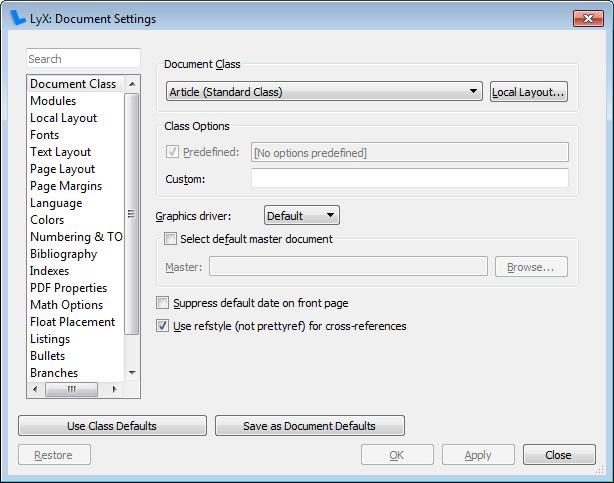Open Bullets settings page
The height and width of the screenshot is (483, 614).
pyautogui.click(x=76, y=356)
